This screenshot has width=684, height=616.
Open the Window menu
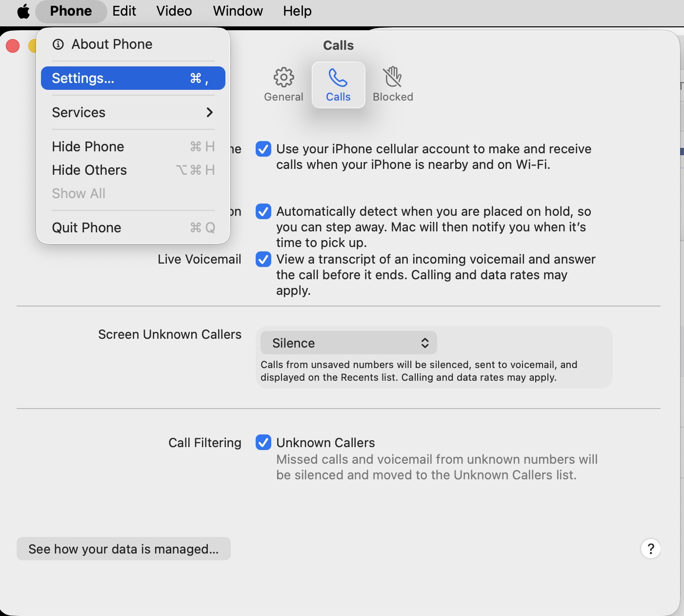click(238, 11)
